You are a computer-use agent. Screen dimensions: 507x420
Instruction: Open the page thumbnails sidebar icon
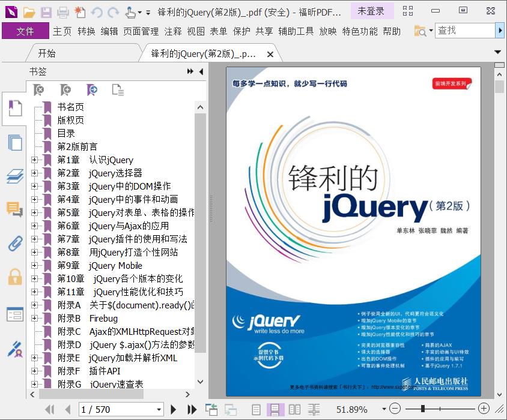click(15, 142)
